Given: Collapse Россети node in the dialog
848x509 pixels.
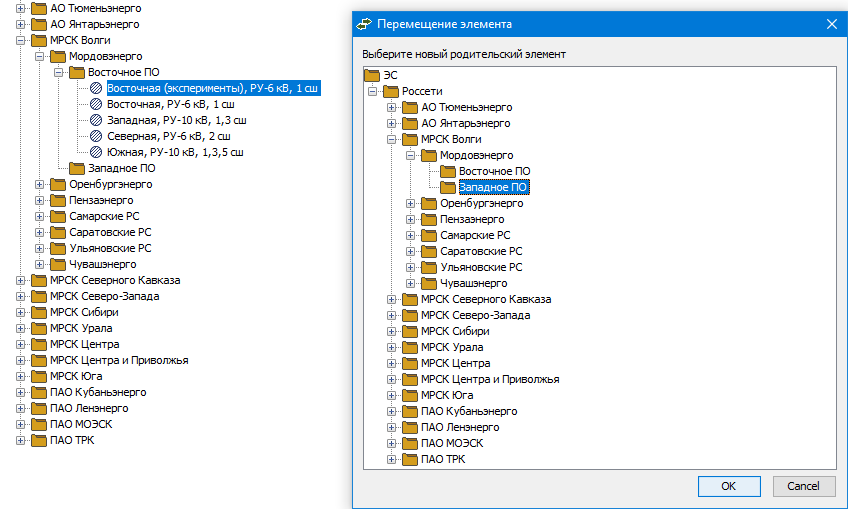Looking at the screenshot, I should (373, 91).
